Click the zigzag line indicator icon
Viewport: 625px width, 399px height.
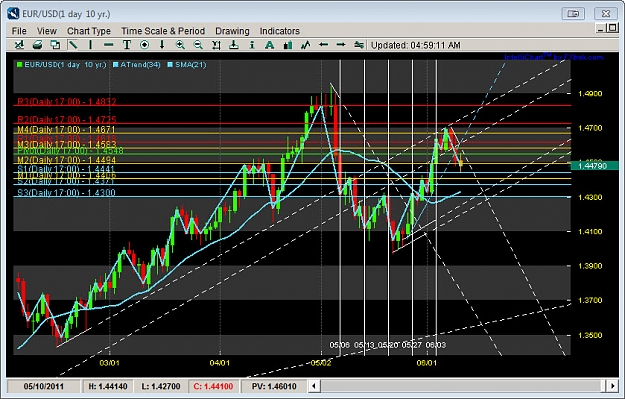pyautogui.click(x=305, y=45)
